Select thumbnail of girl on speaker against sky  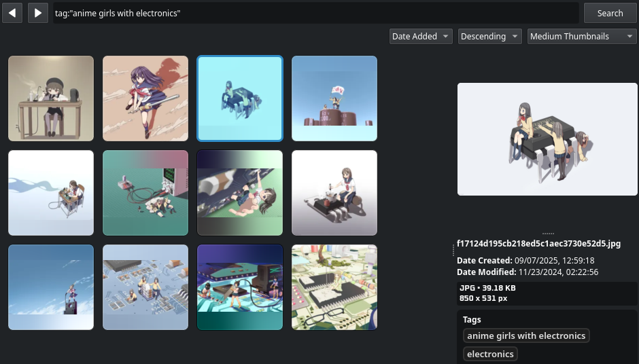(x=51, y=287)
